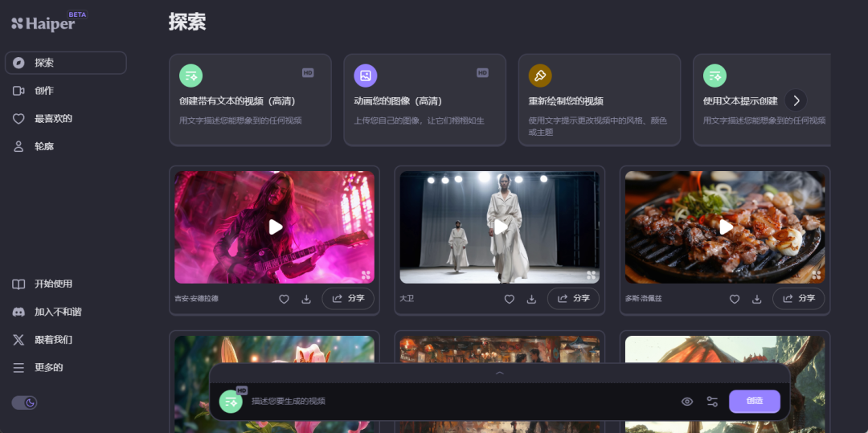868x433 pixels.
Task: Toggle the eye visibility icon in prompt bar
Action: tap(687, 402)
